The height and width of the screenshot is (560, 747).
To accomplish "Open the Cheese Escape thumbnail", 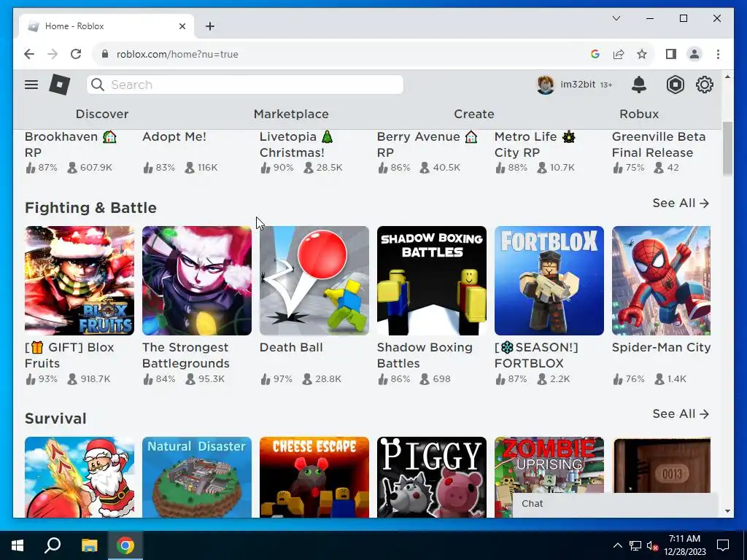I will tap(314, 477).
